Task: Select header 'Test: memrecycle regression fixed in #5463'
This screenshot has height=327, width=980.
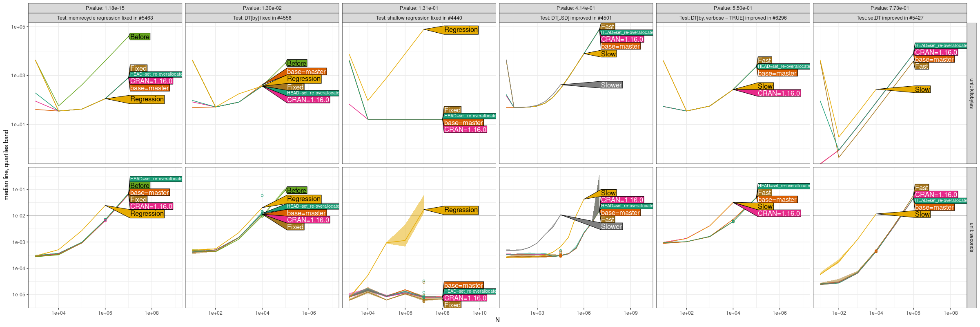Action: 105,18
